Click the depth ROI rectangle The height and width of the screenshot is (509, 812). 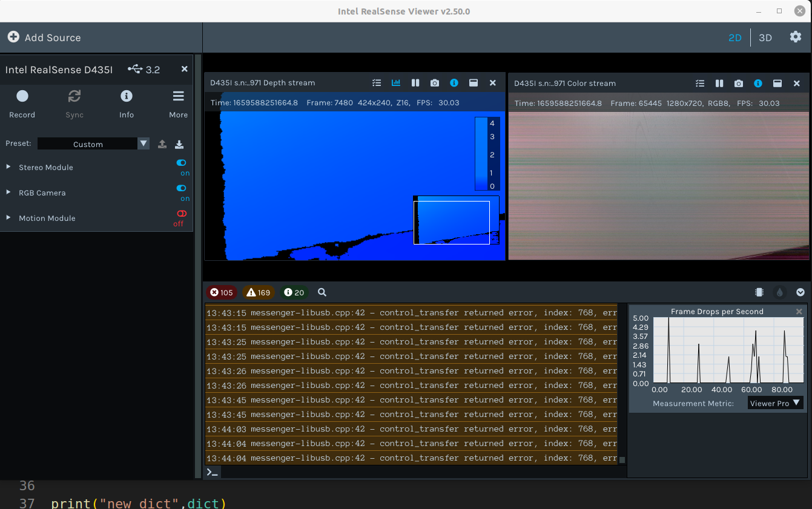click(452, 223)
